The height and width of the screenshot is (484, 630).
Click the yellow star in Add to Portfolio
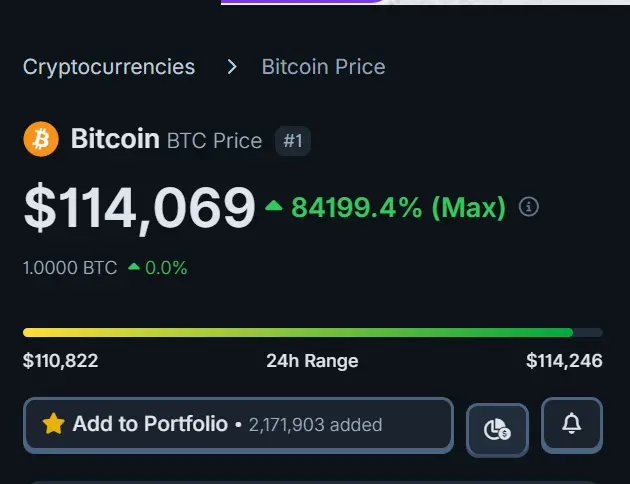point(53,424)
